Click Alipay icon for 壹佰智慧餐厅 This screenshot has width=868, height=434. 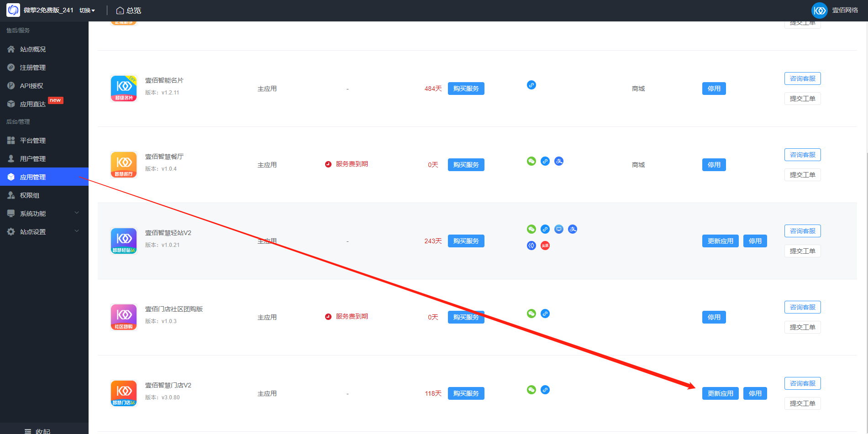559,161
